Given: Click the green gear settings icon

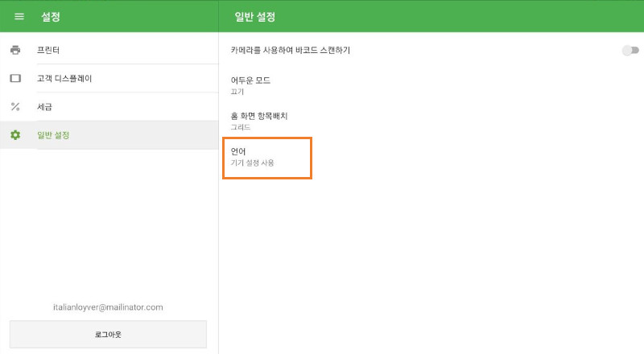Looking at the screenshot, I should point(15,134).
